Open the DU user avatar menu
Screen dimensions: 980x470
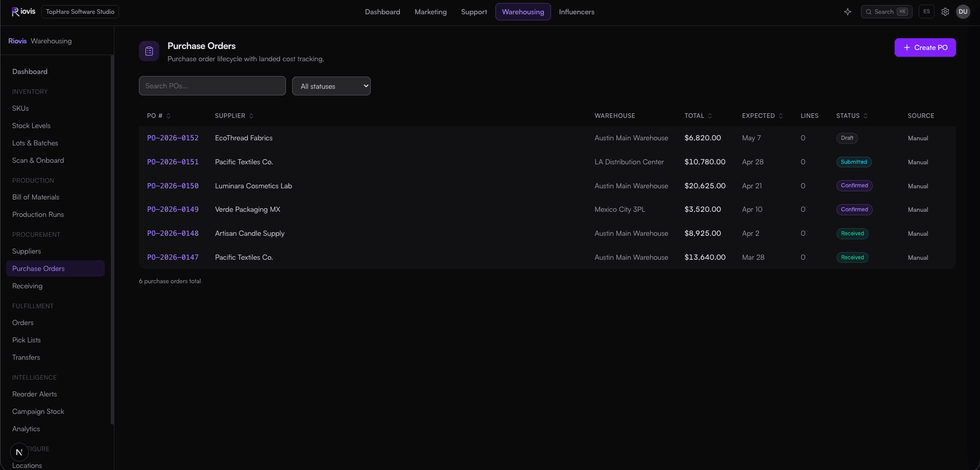(963, 12)
